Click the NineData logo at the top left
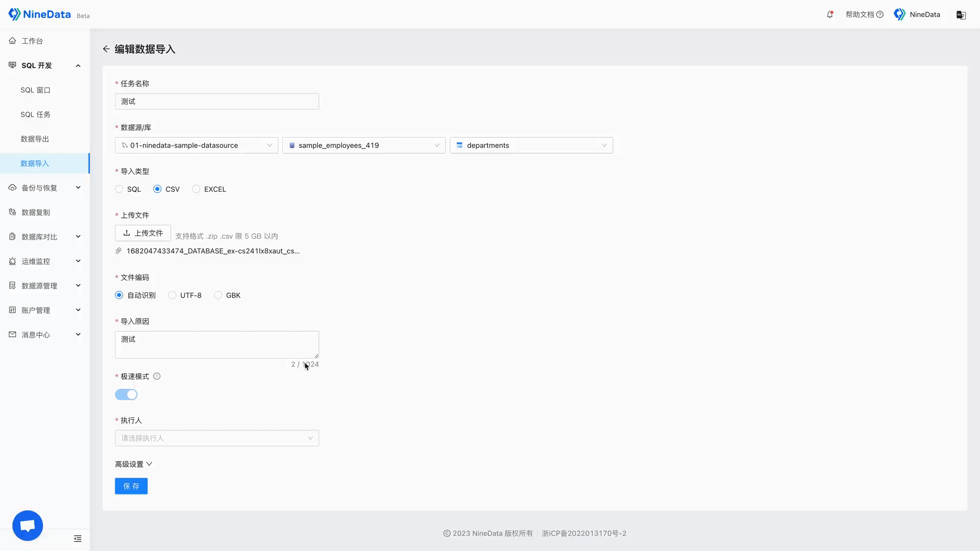Image resolution: width=980 pixels, height=551 pixels. 40,14
